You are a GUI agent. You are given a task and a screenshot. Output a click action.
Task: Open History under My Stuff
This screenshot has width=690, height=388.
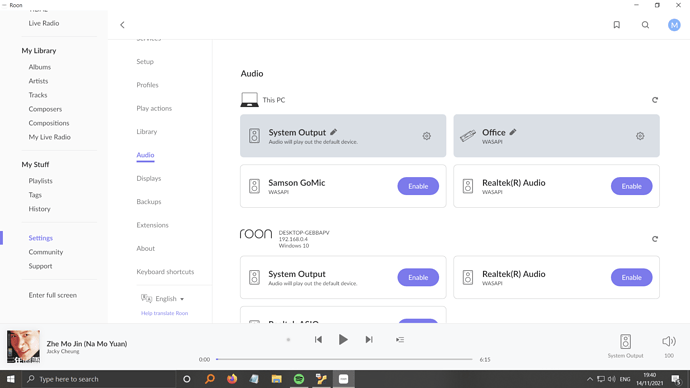tap(40, 209)
